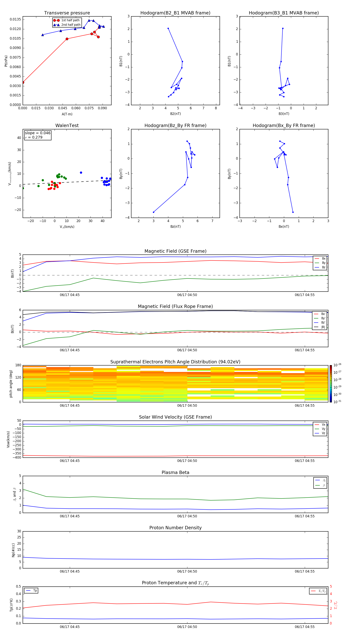The height and width of the screenshot is (644, 351).
Task: Click 'Magnetic Field (GSE Frame)' title
Action: coord(175,251)
